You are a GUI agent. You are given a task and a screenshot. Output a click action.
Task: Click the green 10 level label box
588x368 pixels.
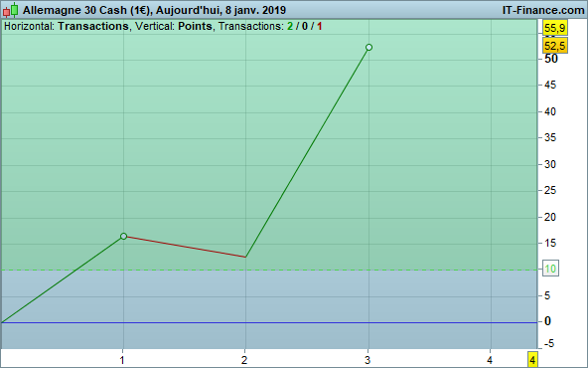550,269
